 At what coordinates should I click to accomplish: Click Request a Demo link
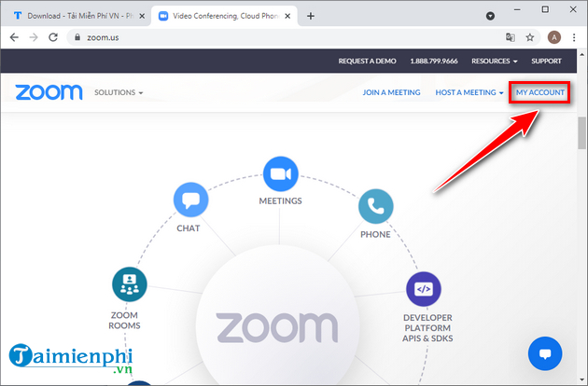tap(367, 61)
